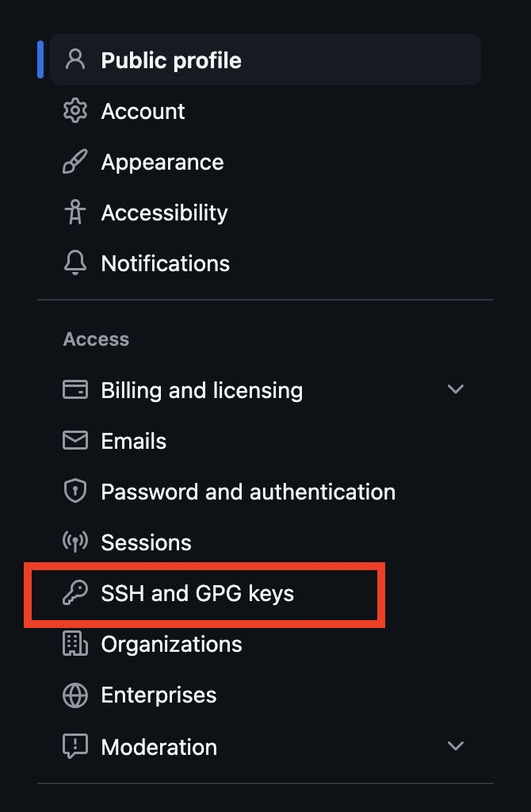Select the key icon for SSH and GPG keys

click(x=74, y=592)
